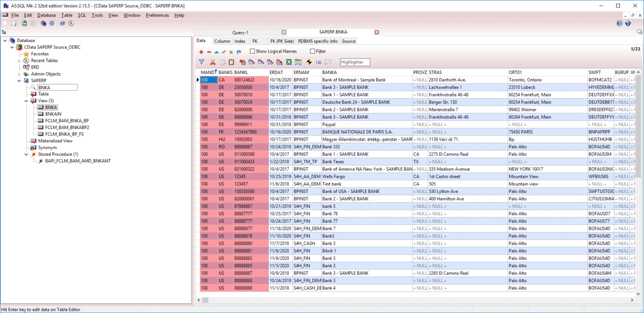Select the BNKAIN view in tree

coord(53,114)
